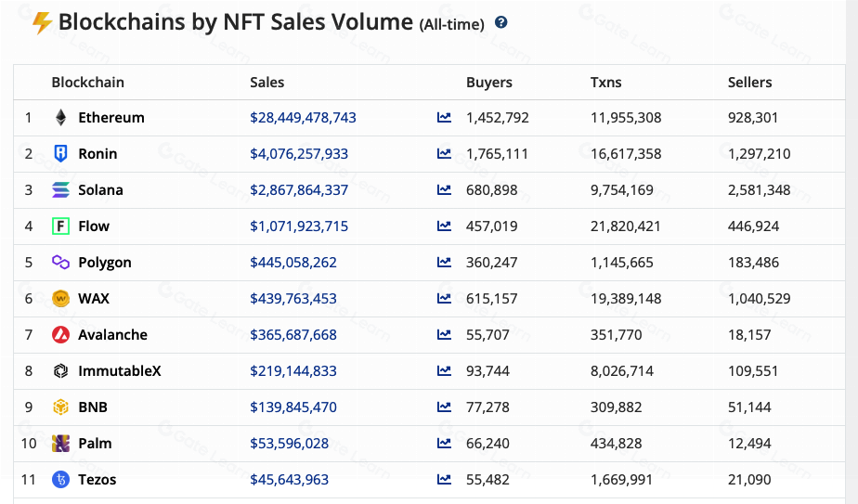Image resolution: width=858 pixels, height=504 pixels.
Task: Click Ethereum sales value $28,449,478,743
Action: pyautogui.click(x=303, y=118)
